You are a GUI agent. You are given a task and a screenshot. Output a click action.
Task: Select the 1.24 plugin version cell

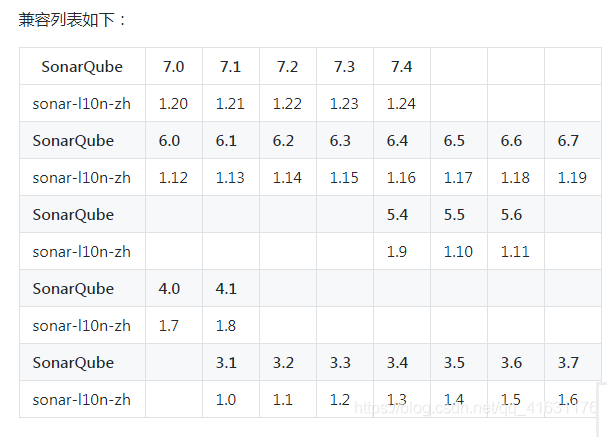(x=402, y=104)
